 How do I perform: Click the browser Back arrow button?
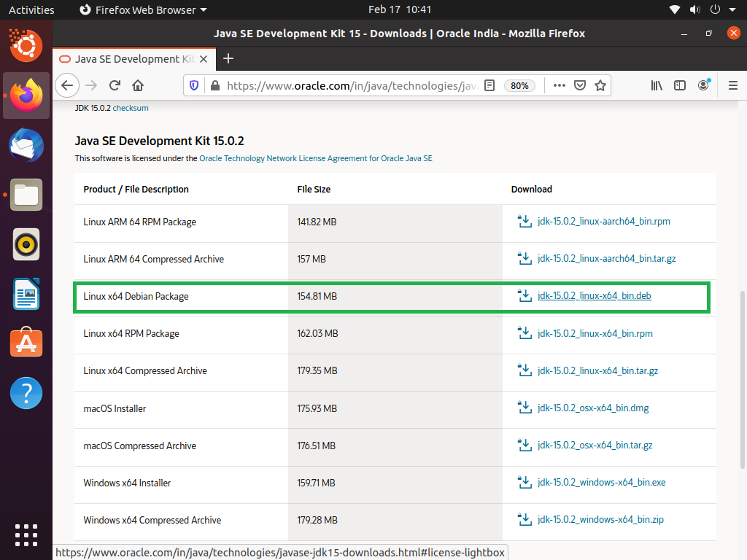67,86
